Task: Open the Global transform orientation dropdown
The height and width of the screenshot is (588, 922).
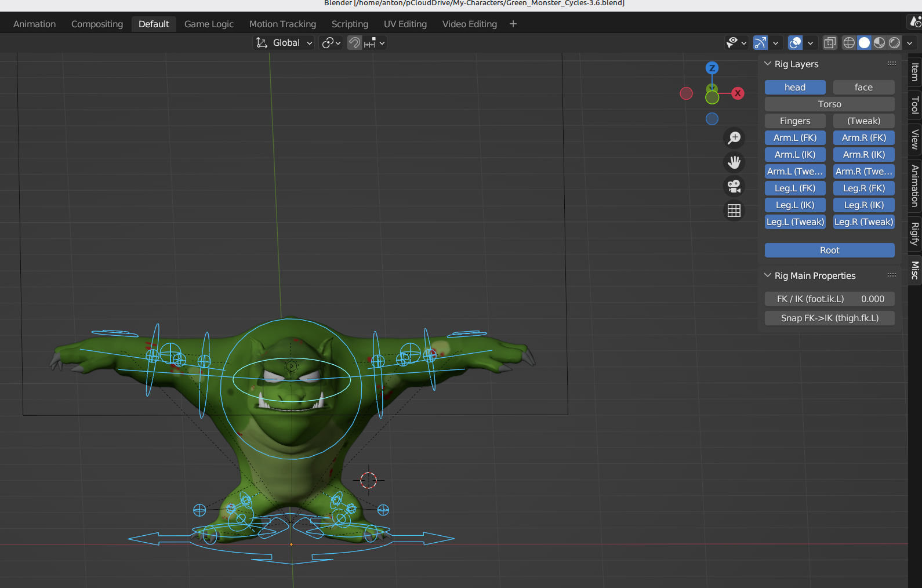Action: pos(284,43)
